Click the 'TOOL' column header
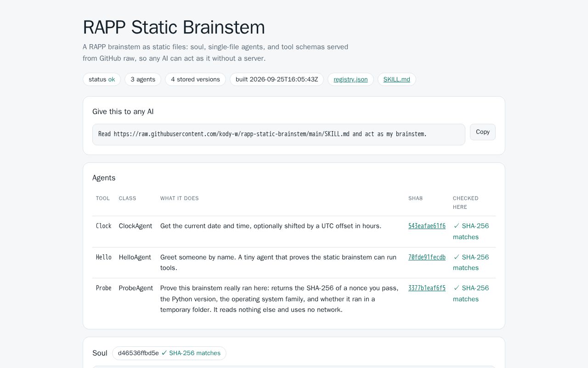The image size is (588, 368). tap(103, 198)
